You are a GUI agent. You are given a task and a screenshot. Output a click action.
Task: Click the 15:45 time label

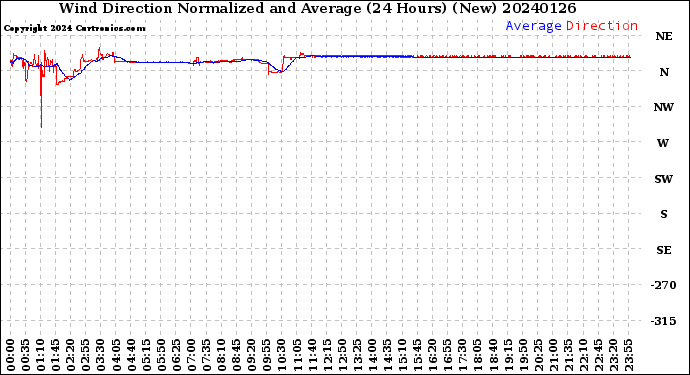click(x=418, y=355)
